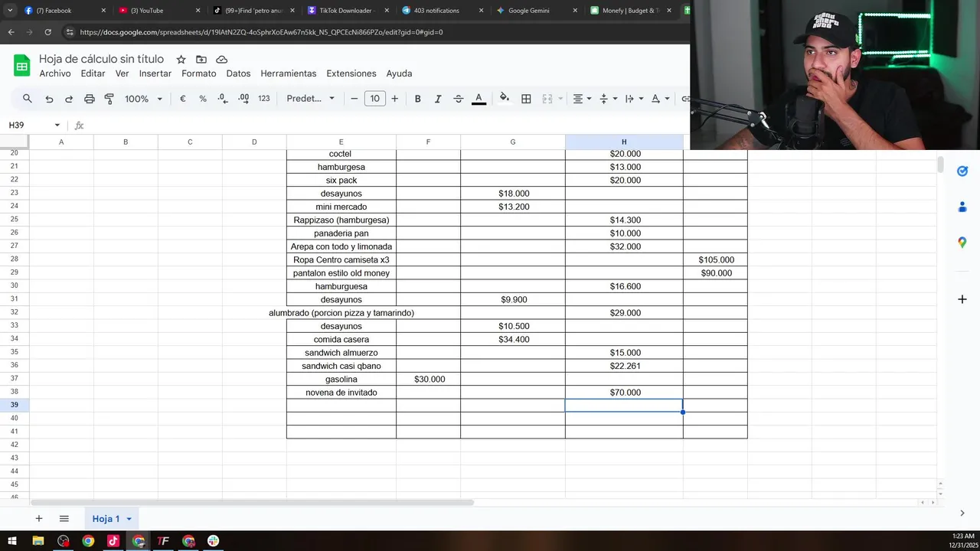The image size is (980, 551).
Task: Open the cell borders menu
Action: point(526,99)
